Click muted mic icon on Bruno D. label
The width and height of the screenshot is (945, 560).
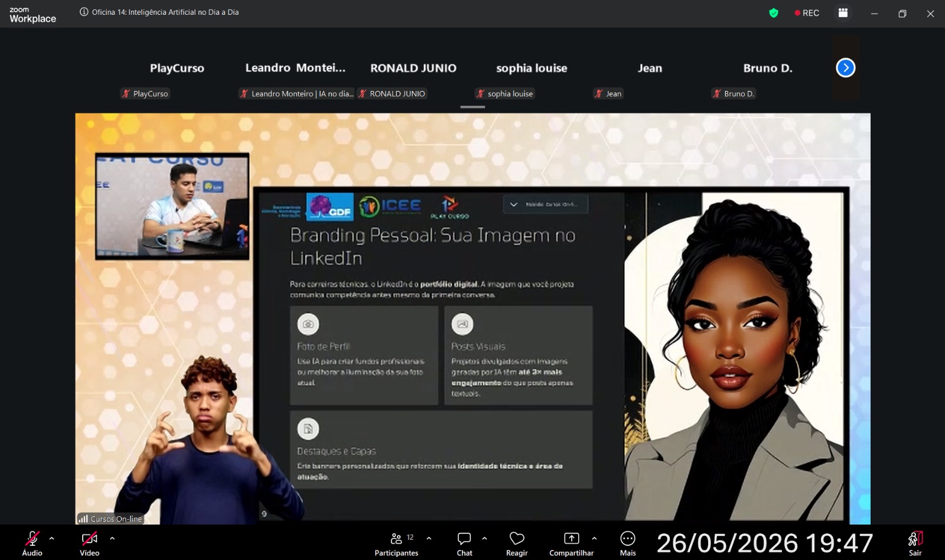click(716, 93)
